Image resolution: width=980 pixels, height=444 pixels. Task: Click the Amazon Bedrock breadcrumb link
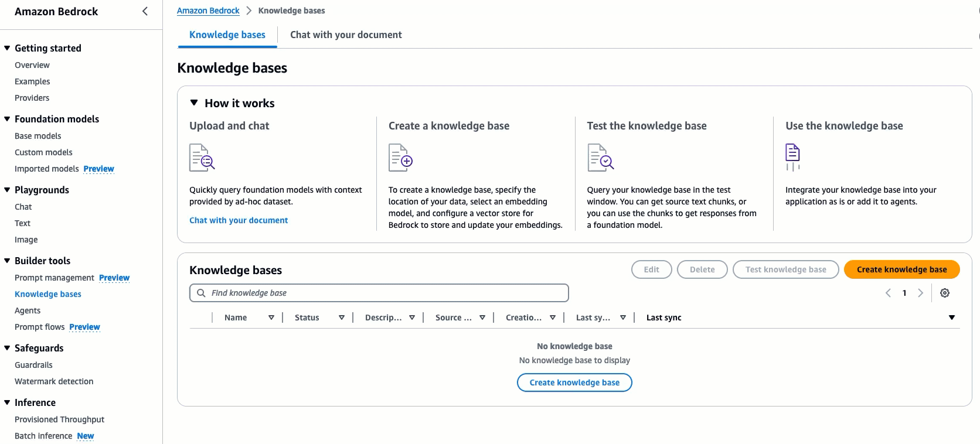(x=208, y=11)
